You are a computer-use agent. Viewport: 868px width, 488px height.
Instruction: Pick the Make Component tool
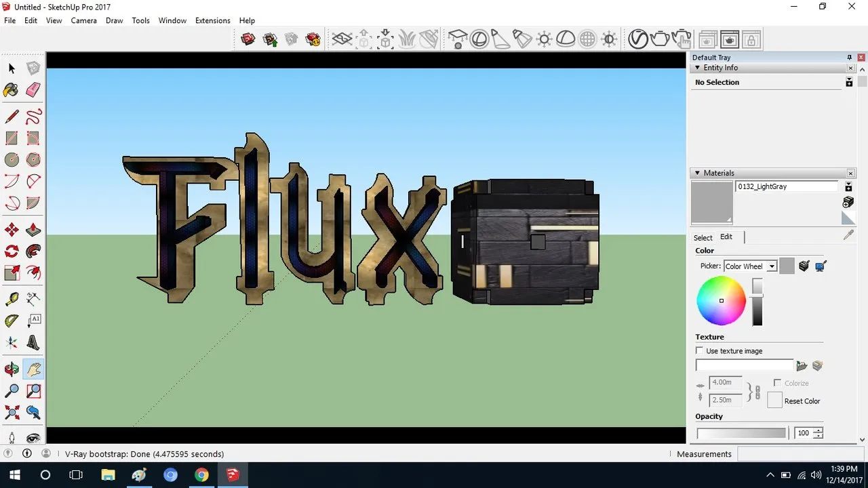coord(33,68)
